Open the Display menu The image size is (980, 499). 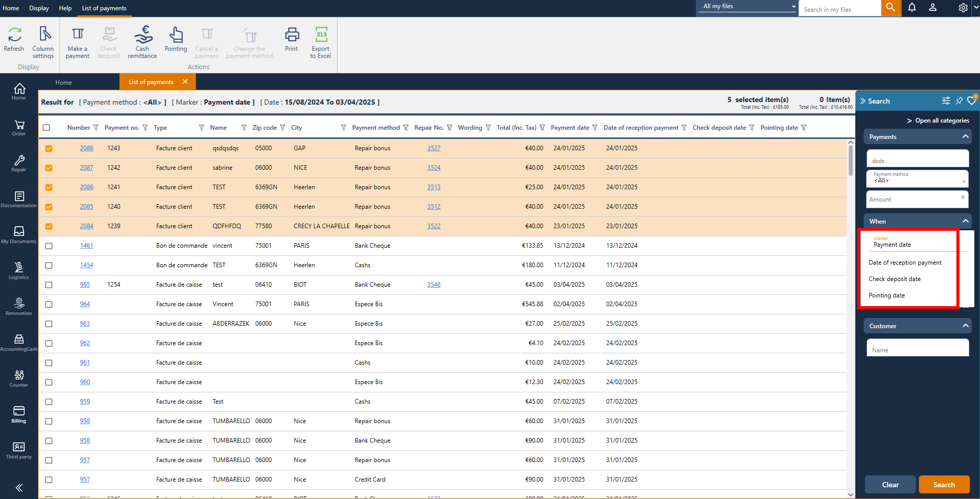[x=39, y=8]
